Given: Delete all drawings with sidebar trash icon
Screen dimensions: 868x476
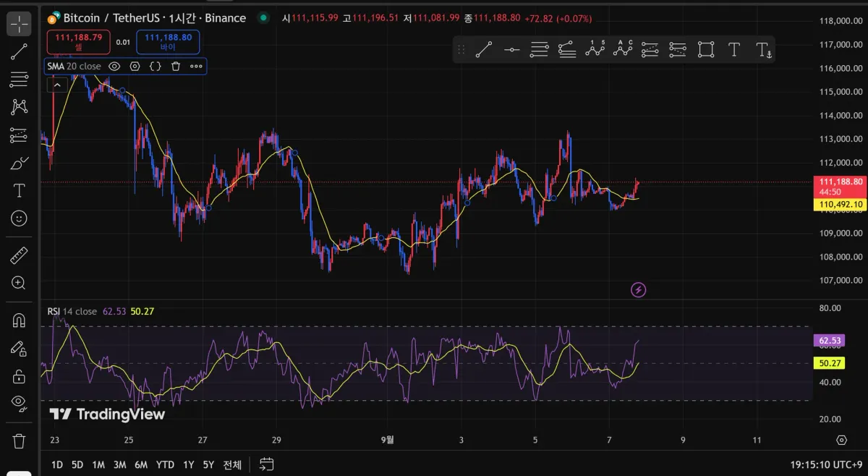Looking at the screenshot, I should (x=19, y=440).
